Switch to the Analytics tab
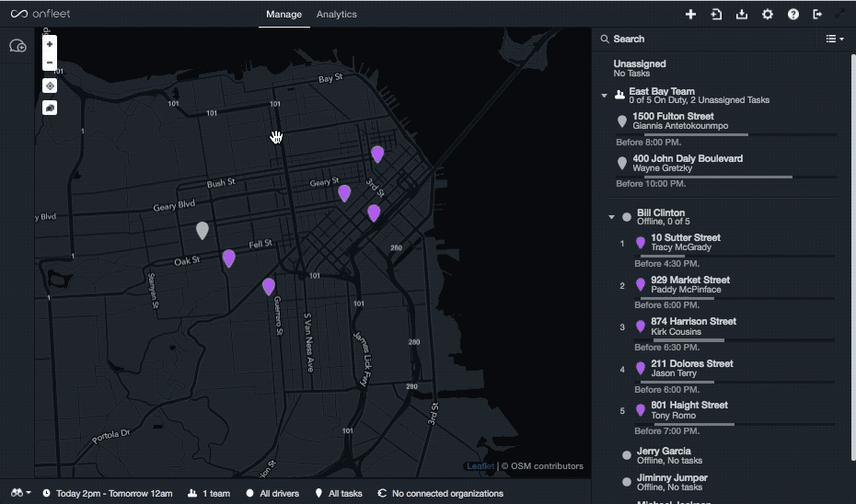Image resolution: width=856 pixels, height=504 pixels. tap(336, 15)
